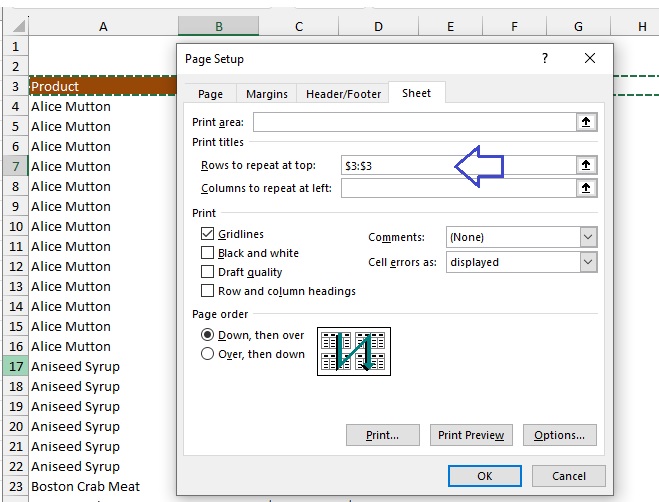Select column F header
This screenshot has width=659, height=502.
tap(514, 26)
